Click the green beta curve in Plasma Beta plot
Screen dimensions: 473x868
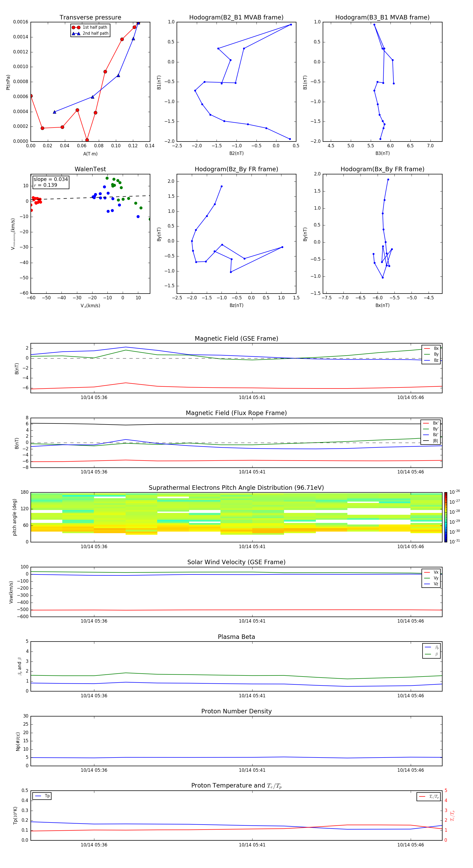point(236,675)
